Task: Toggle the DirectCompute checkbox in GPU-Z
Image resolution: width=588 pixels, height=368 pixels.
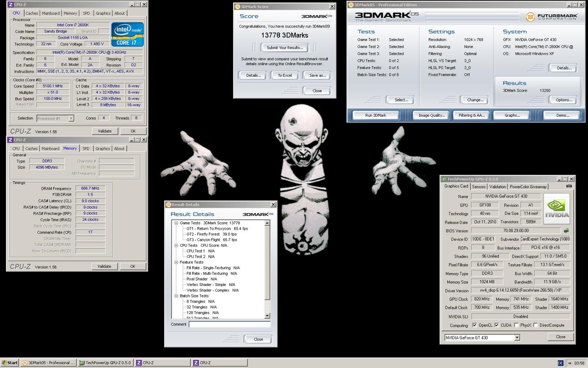Action: coord(535,325)
